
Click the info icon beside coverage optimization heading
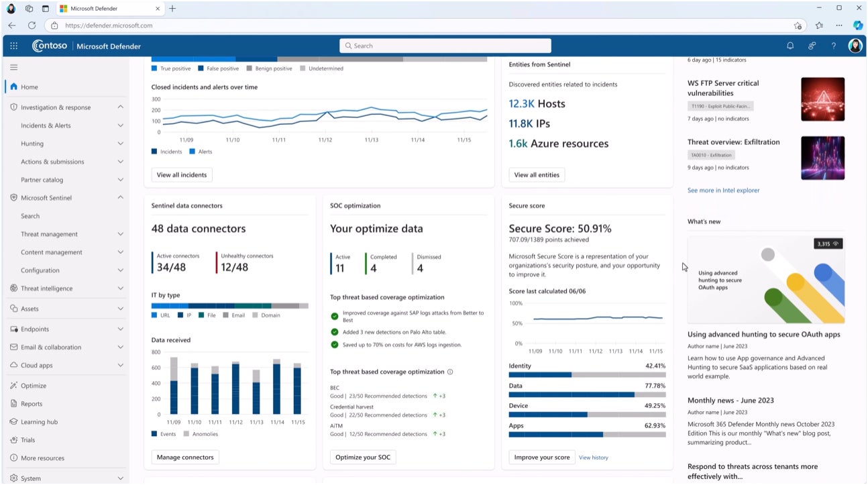tap(450, 372)
